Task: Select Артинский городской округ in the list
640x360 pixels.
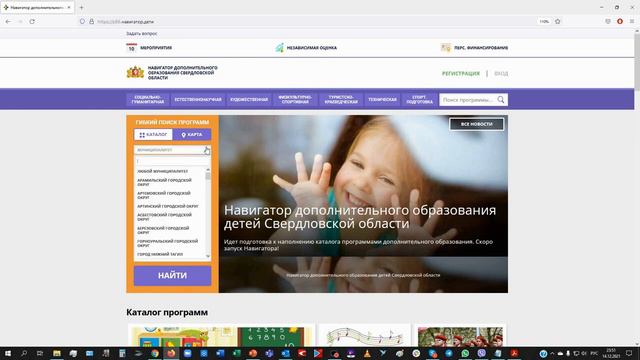Action: tap(167, 206)
